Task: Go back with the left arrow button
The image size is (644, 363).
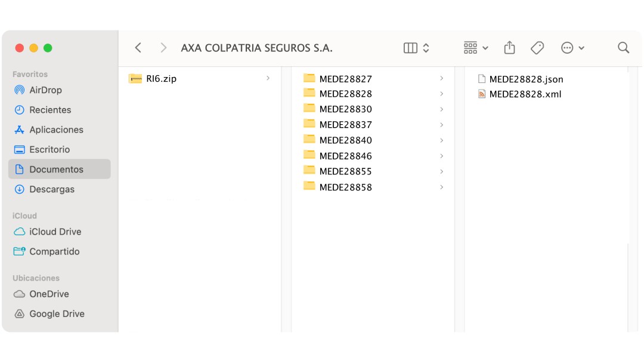Action: pos(138,48)
